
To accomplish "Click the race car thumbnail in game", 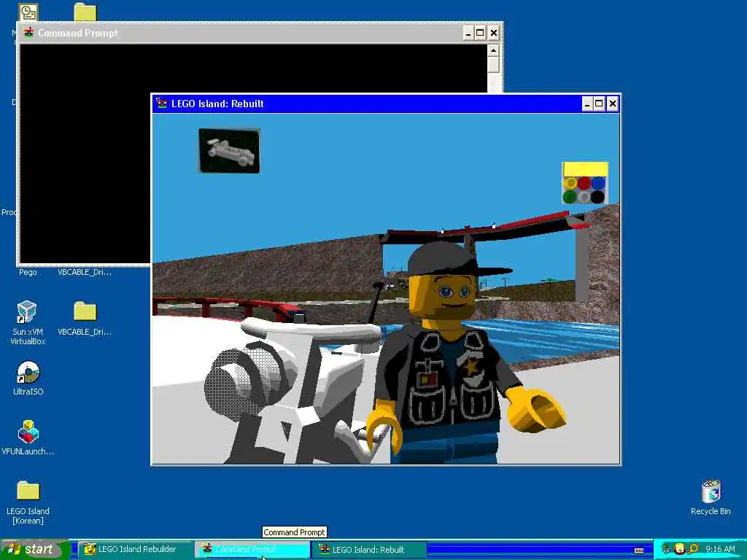I will pyautogui.click(x=229, y=150).
